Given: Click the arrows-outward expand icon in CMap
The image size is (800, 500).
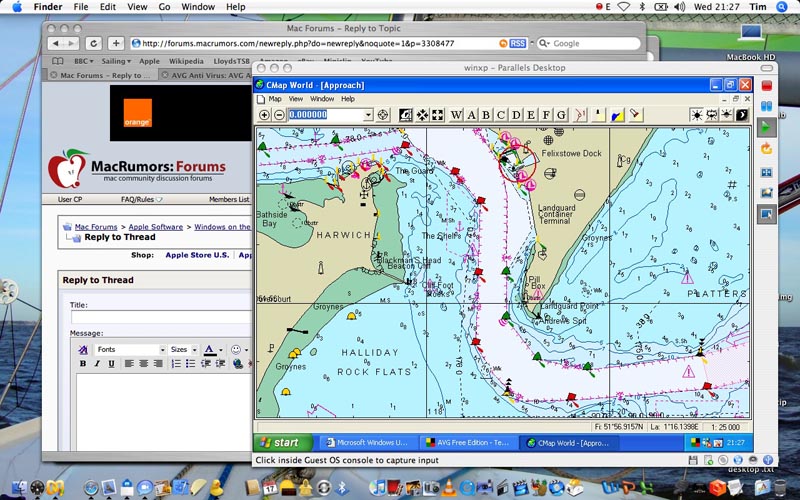Looking at the screenshot, I should [x=438, y=115].
